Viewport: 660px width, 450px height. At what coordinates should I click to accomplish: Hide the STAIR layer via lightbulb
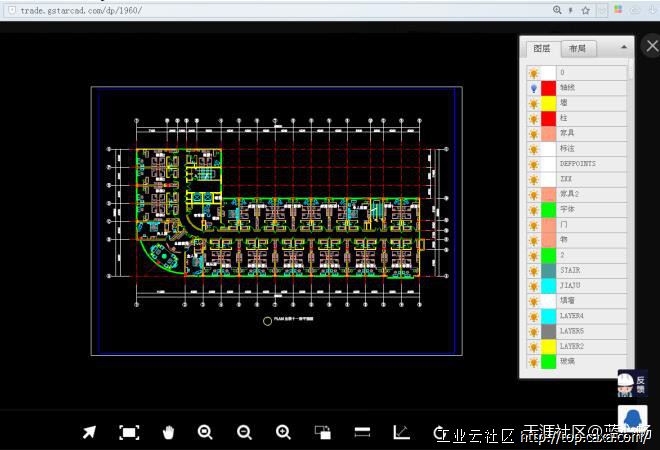[x=534, y=270]
